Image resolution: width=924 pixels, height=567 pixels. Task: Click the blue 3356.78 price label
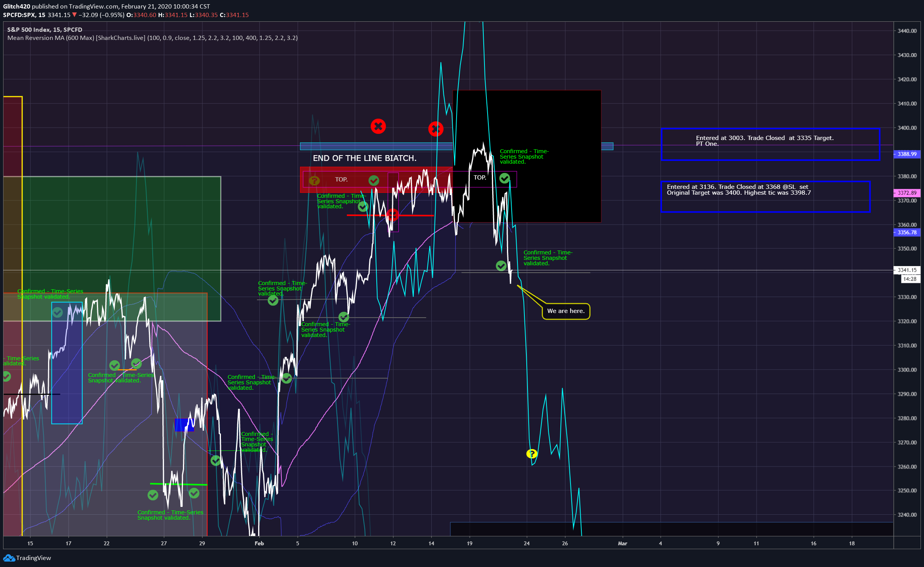click(x=907, y=232)
